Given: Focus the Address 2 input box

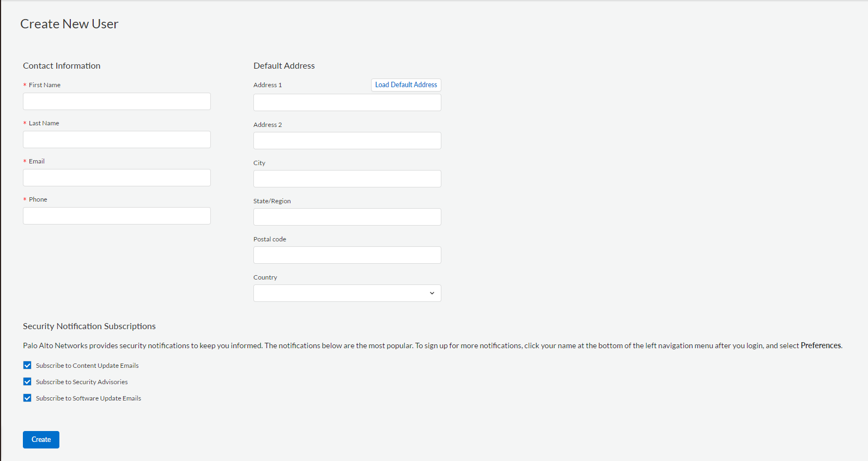Looking at the screenshot, I should (347, 141).
